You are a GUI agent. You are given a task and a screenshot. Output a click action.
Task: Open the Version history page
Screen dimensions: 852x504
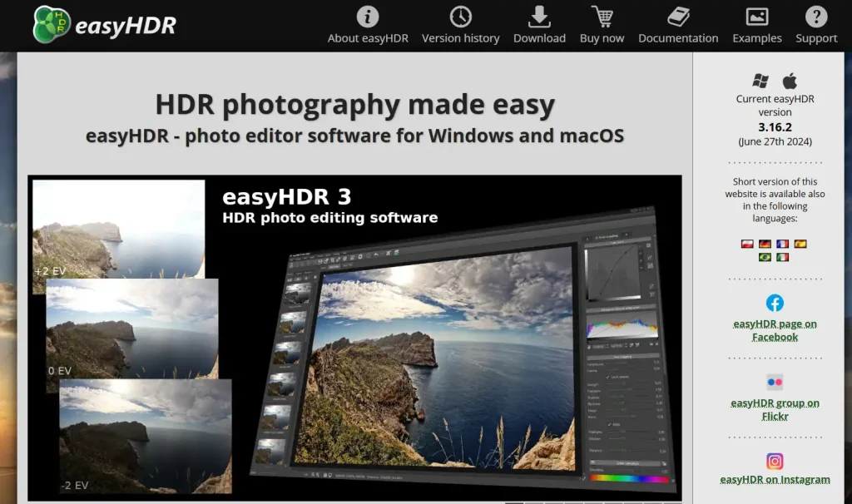pyautogui.click(x=461, y=25)
